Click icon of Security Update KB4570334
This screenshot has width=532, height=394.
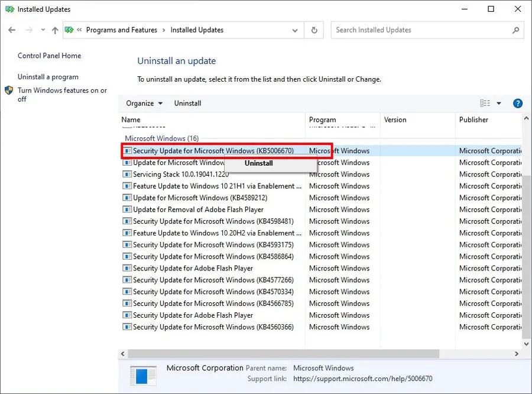127,292
